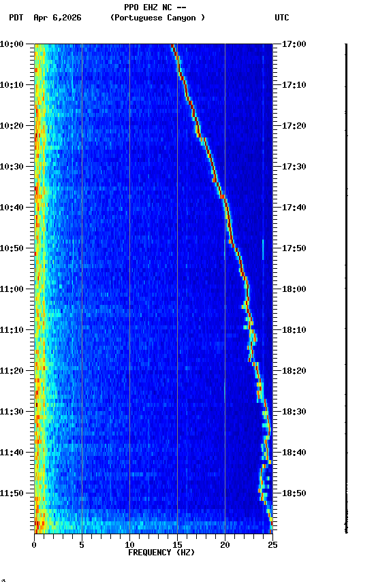376x588 pixels.
Task: Click the 18:50 UTC time label
Action: pyautogui.click(x=294, y=493)
